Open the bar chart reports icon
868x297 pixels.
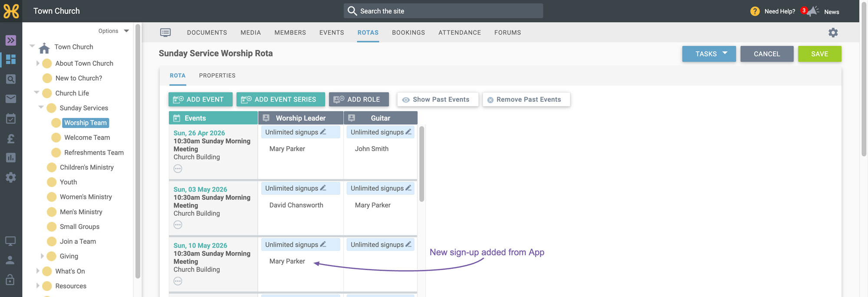point(11,157)
